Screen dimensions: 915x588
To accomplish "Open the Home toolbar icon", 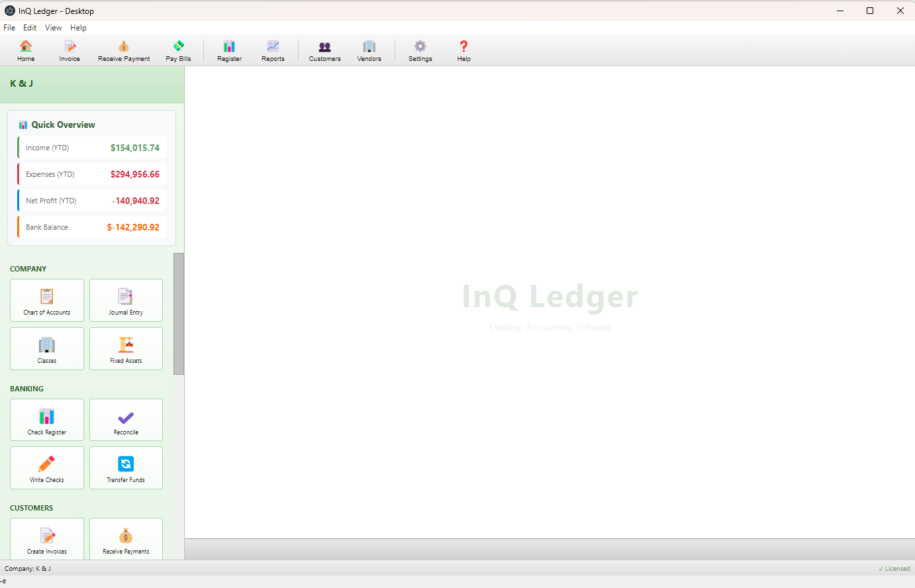I will [x=26, y=50].
